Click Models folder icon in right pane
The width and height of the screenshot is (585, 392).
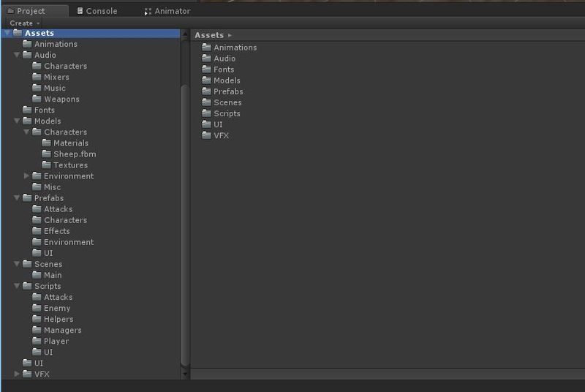pyautogui.click(x=206, y=80)
